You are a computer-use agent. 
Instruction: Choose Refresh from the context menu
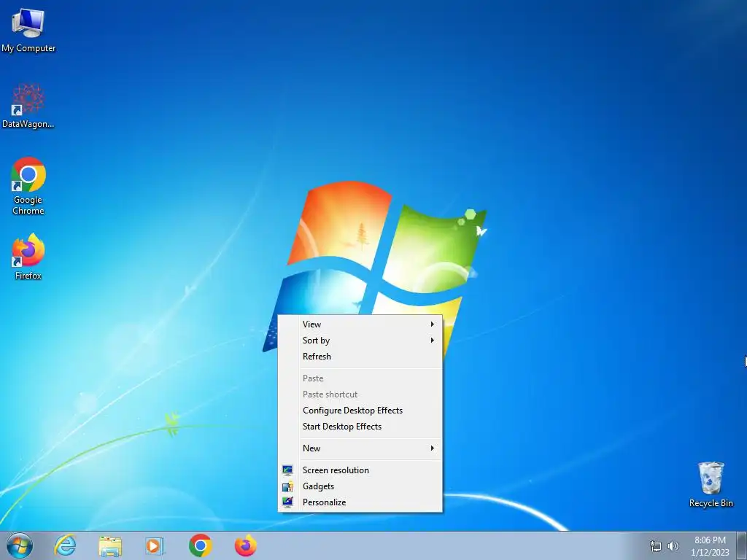click(360, 356)
